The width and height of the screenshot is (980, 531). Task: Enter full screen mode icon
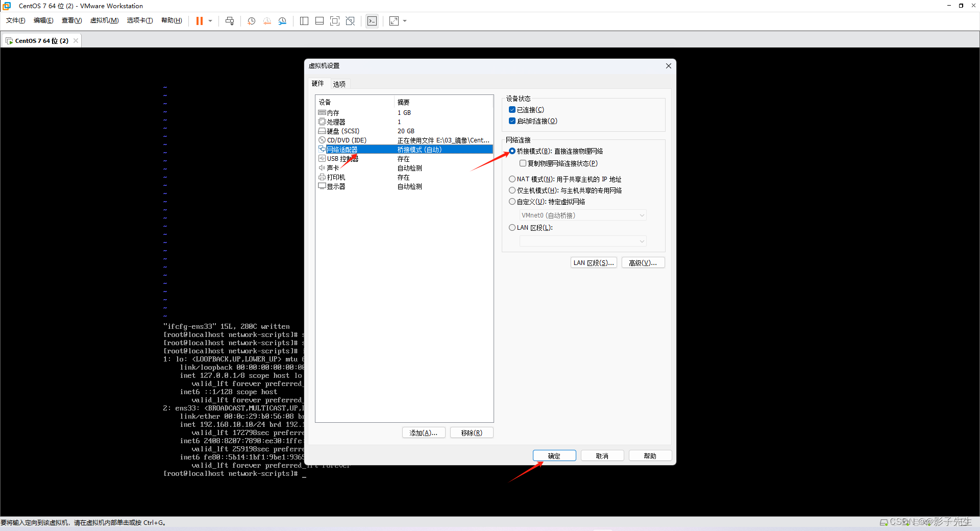coord(335,21)
